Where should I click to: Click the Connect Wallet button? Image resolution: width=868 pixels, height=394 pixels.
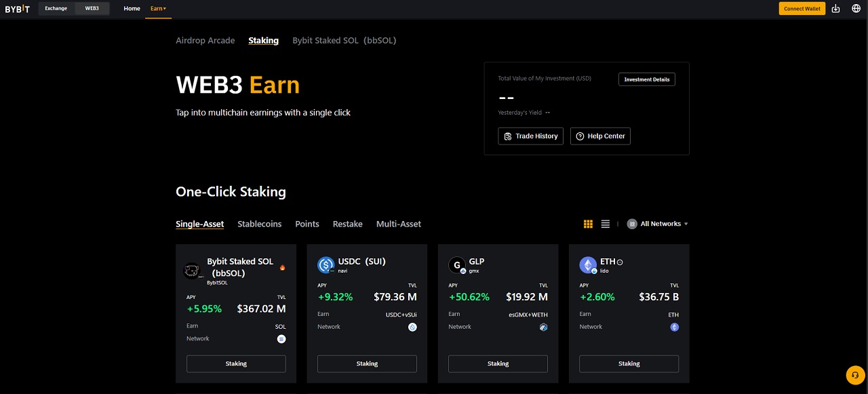(802, 8)
